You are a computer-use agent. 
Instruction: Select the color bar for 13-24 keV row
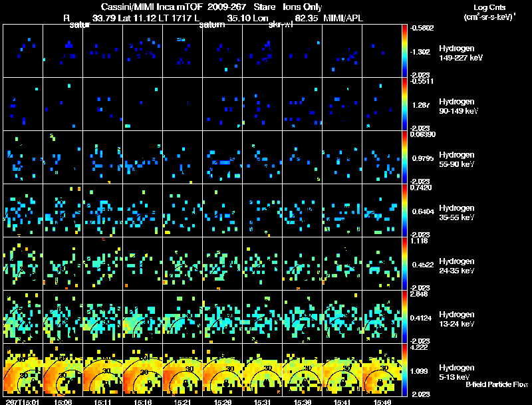tap(404, 317)
